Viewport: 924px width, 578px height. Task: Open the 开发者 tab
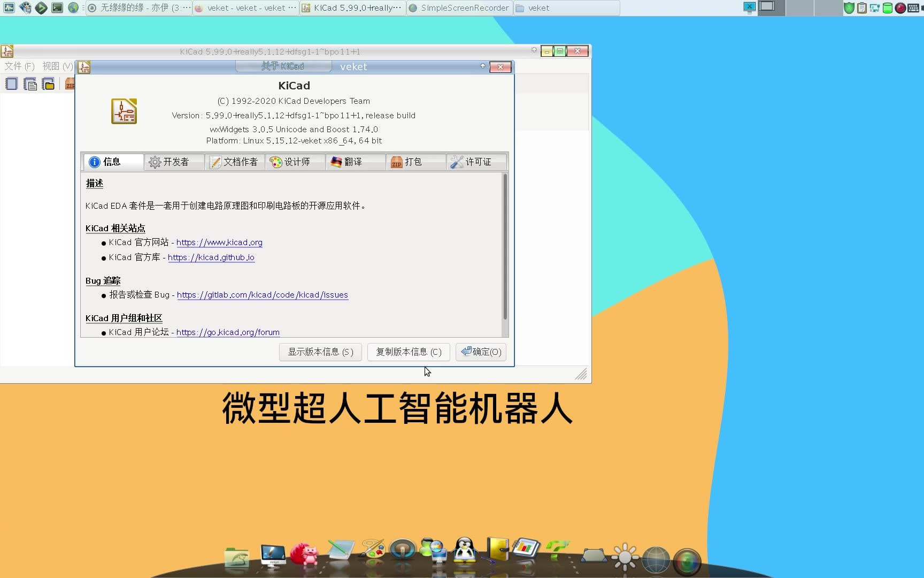tap(174, 162)
